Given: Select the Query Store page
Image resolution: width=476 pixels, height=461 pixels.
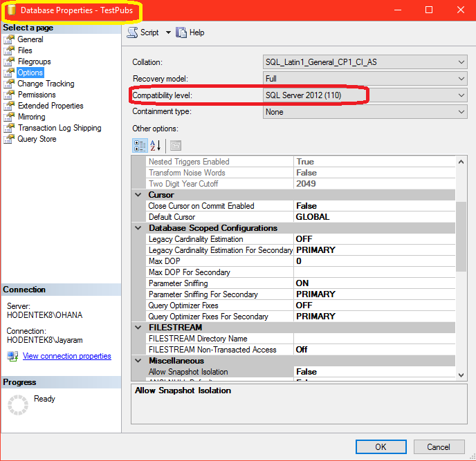Looking at the screenshot, I should pyautogui.click(x=37, y=139).
